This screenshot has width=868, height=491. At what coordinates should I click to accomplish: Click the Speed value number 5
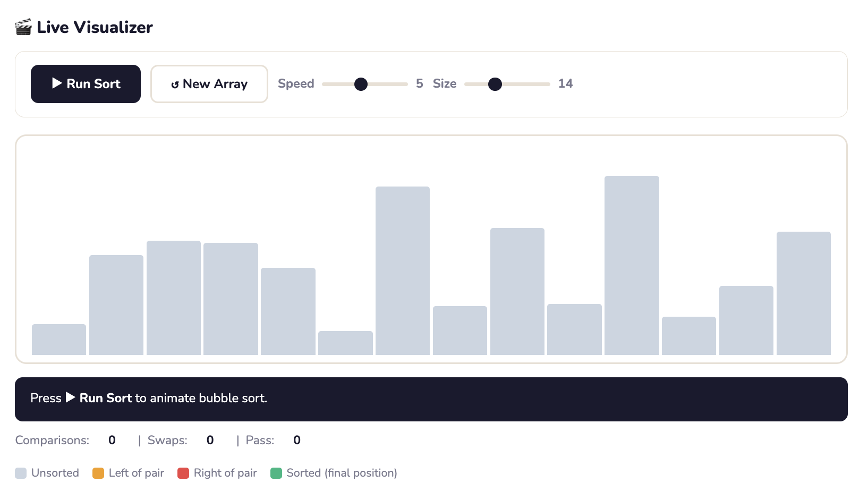pyautogui.click(x=419, y=83)
